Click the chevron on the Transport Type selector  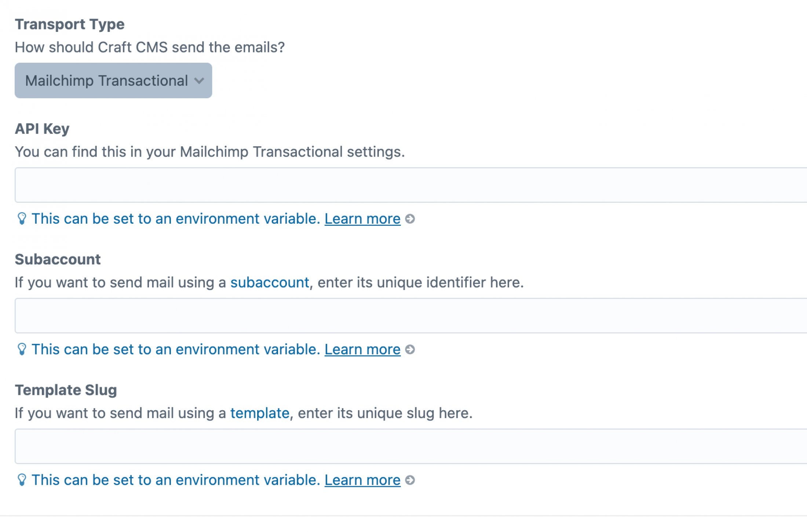pyautogui.click(x=199, y=81)
